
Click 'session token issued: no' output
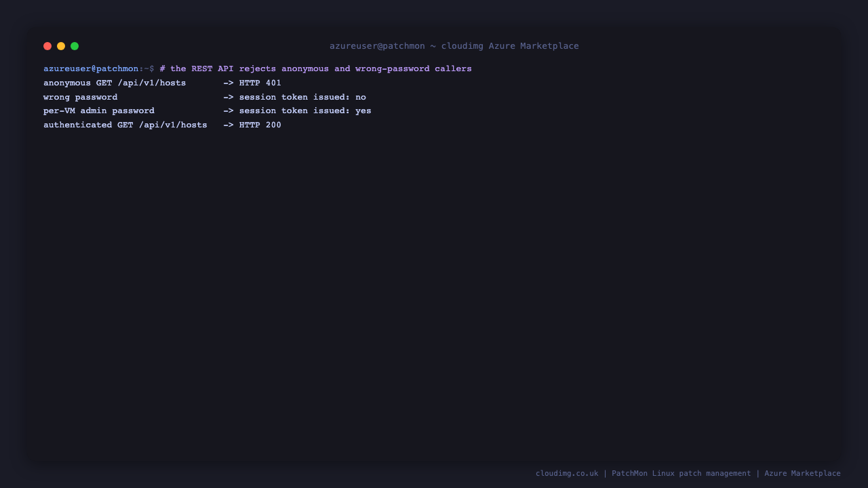tap(302, 97)
